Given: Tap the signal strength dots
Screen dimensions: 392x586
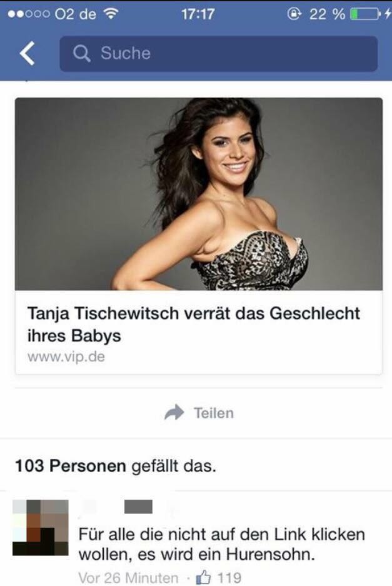Looking at the screenshot, I should pyautogui.click(x=29, y=14).
